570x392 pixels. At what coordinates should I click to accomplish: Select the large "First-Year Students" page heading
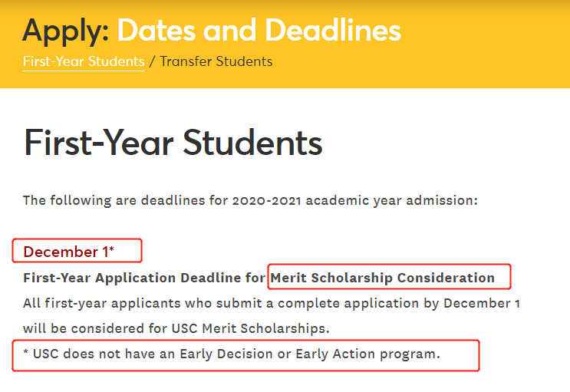173,143
